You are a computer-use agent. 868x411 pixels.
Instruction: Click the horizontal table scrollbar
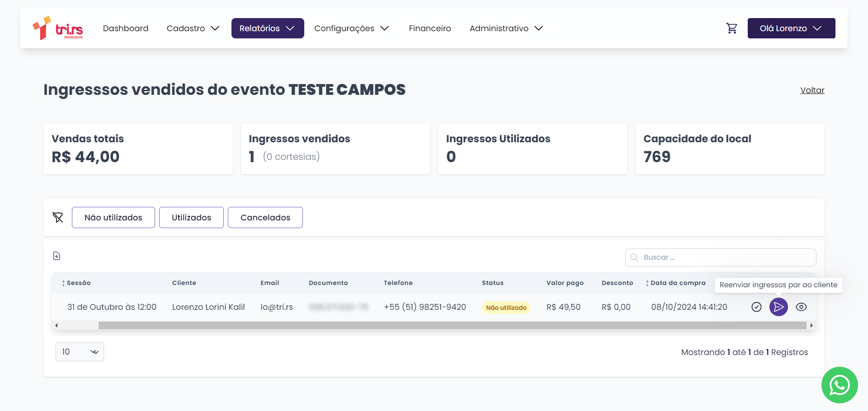(452, 325)
